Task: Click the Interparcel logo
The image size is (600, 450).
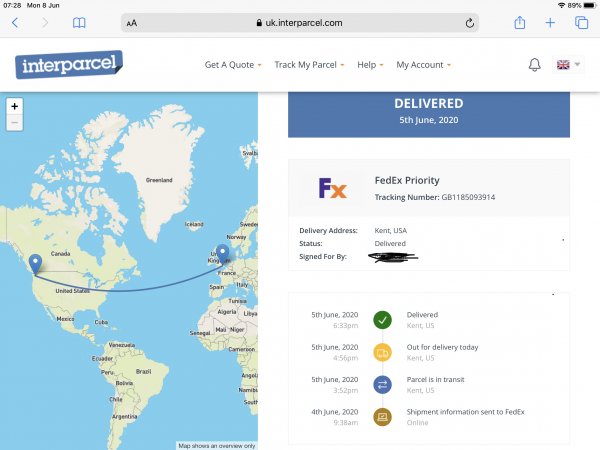Action: coord(69,64)
